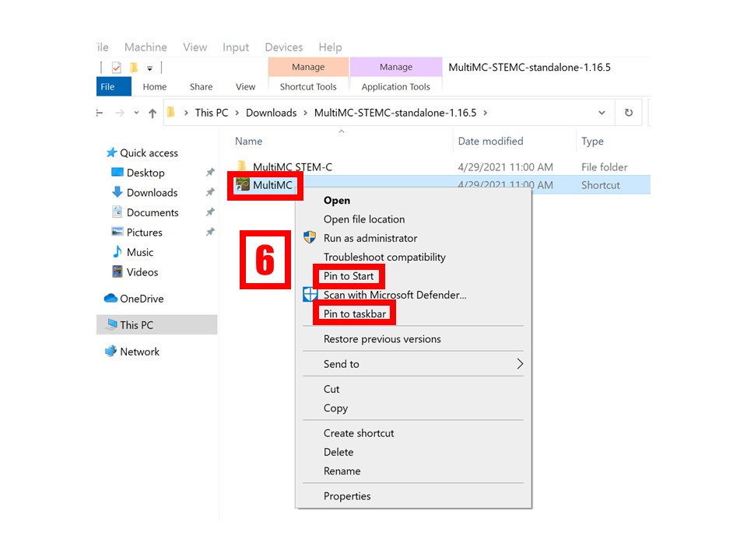
Task: Expand the chevron after Downloads breadcrumb
Action: tap(305, 113)
